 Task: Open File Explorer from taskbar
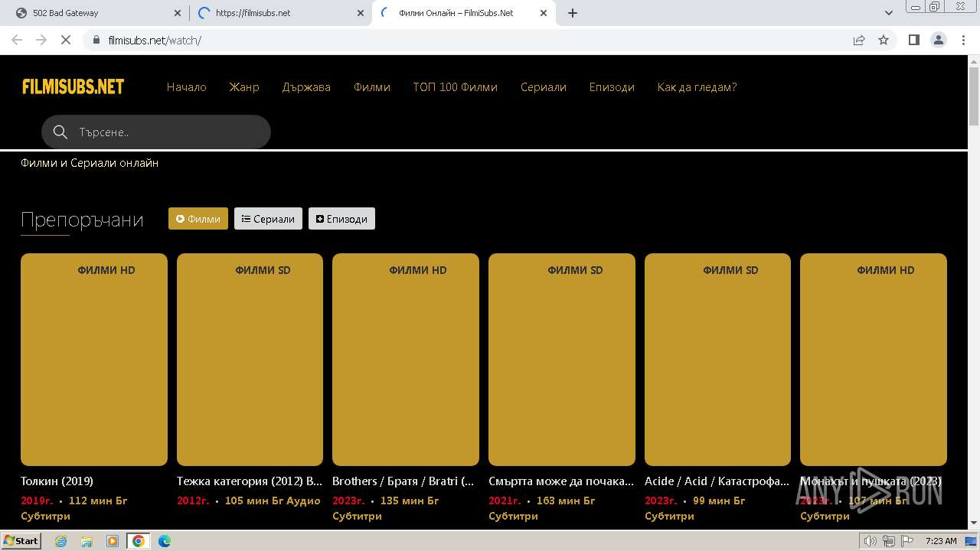tap(87, 541)
